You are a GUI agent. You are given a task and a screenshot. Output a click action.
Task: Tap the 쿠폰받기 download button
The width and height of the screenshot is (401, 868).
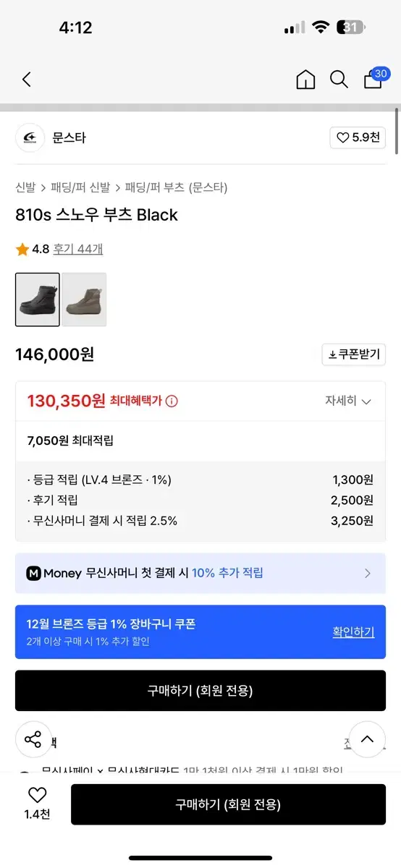pos(354,354)
